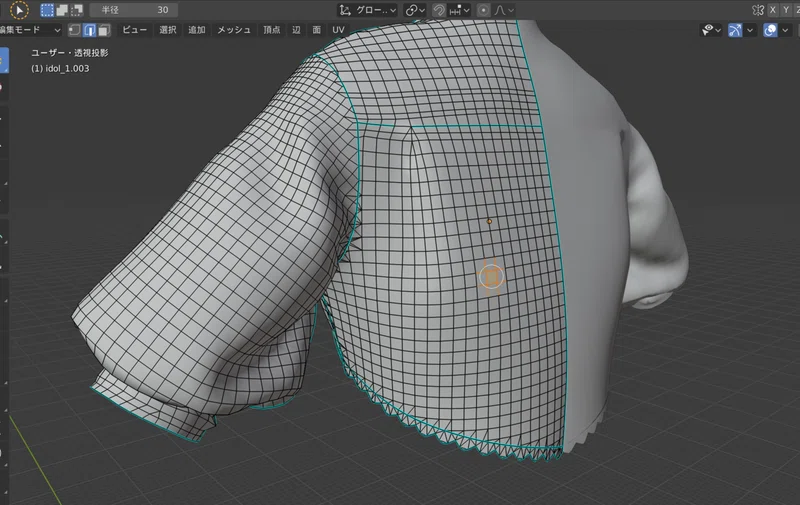Open the 編集モード mode dropdown
This screenshot has width=800, height=505.
click(x=30, y=30)
